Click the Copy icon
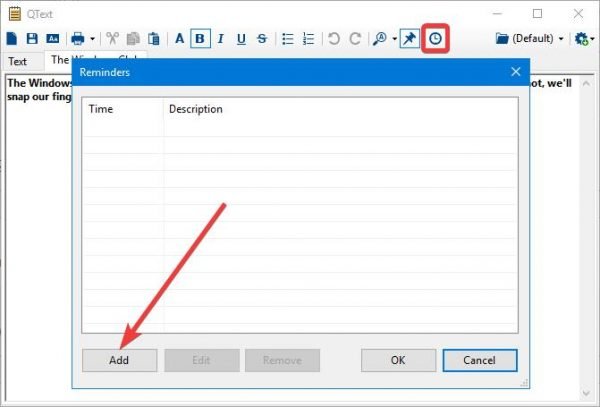This screenshot has height=407, width=600. (133, 39)
